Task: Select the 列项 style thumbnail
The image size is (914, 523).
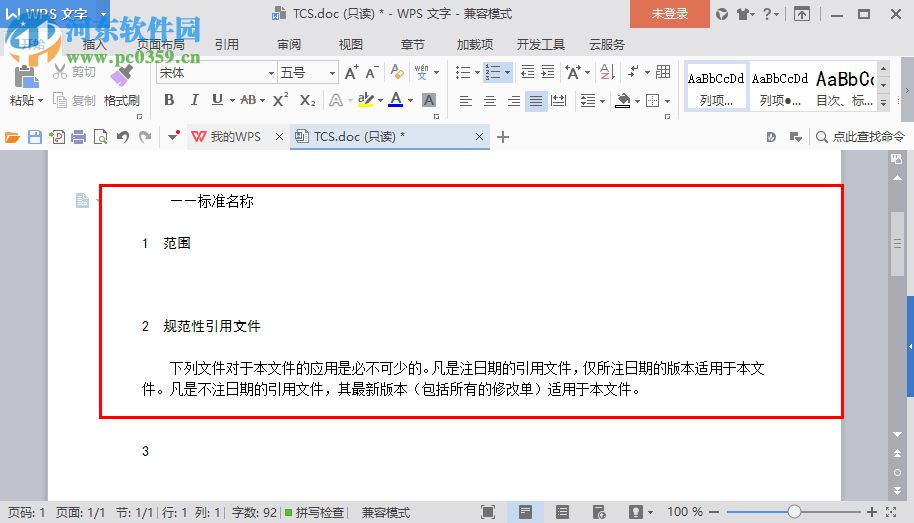Action: pos(716,86)
